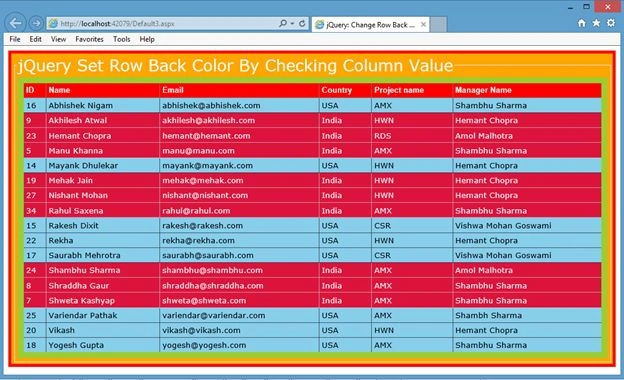Open the address bar dropdown arrow
624x380 pixels.
292,23
